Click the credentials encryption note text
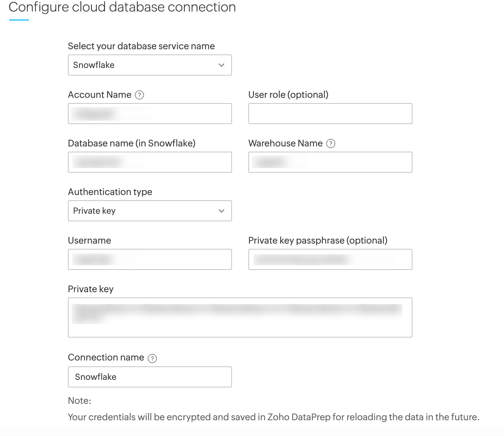504x436 pixels. [273, 417]
